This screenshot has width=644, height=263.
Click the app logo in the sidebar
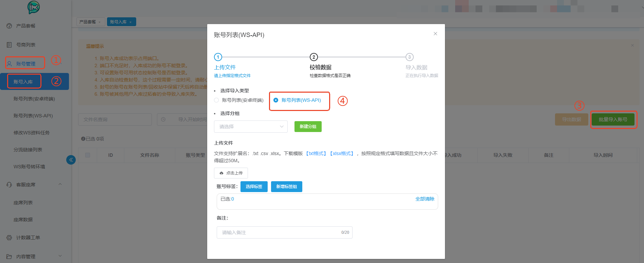[33, 7]
